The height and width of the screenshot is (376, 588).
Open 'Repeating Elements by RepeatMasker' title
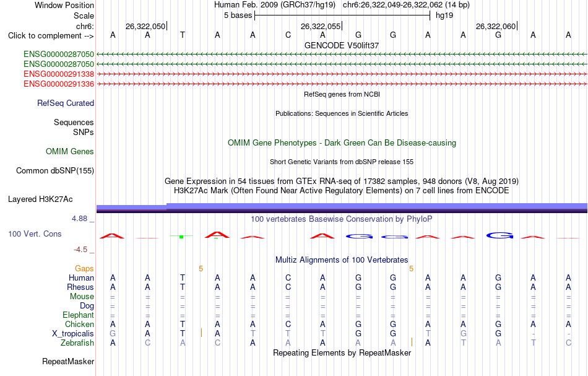coord(342,353)
